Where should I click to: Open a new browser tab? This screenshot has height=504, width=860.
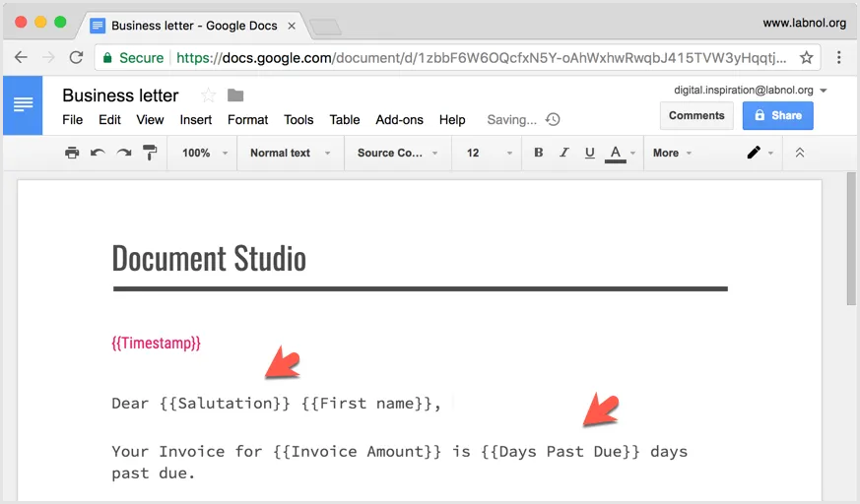(325, 27)
